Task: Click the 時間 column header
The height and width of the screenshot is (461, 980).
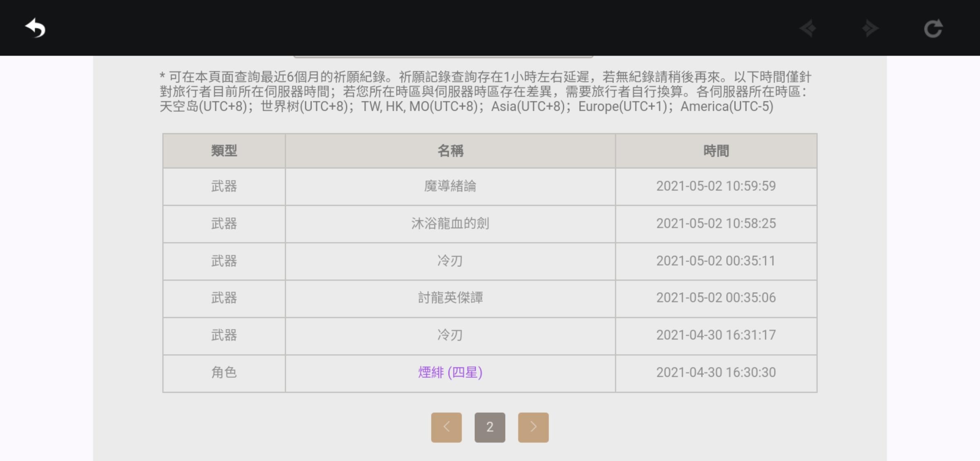Action: coord(716,151)
